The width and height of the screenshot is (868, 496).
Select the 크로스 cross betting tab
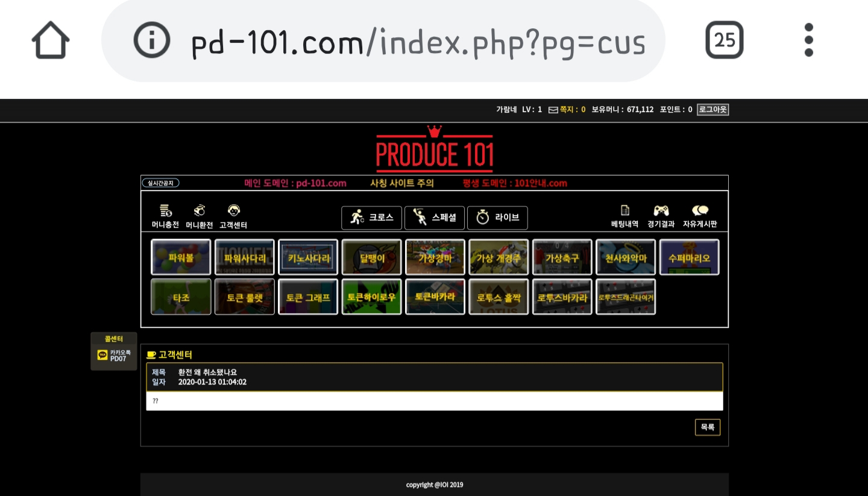point(371,218)
